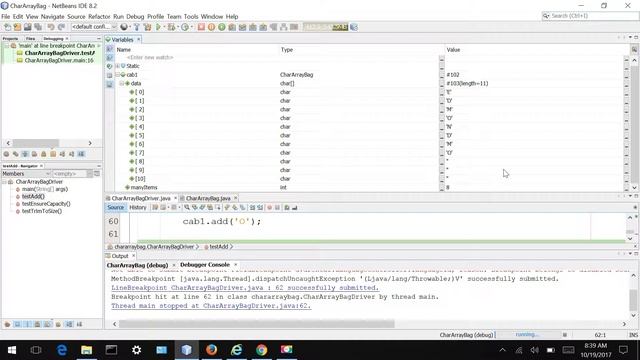
Task: Click the orange Pause debugger icon
Action: point(211,27)
